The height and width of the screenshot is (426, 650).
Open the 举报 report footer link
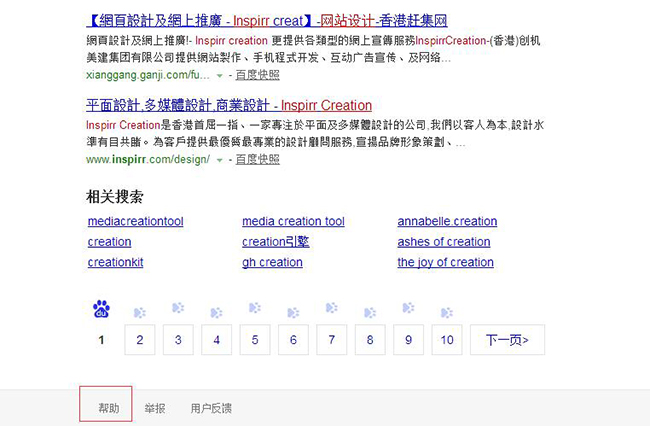pyautogui.click(x=155, y=408)
